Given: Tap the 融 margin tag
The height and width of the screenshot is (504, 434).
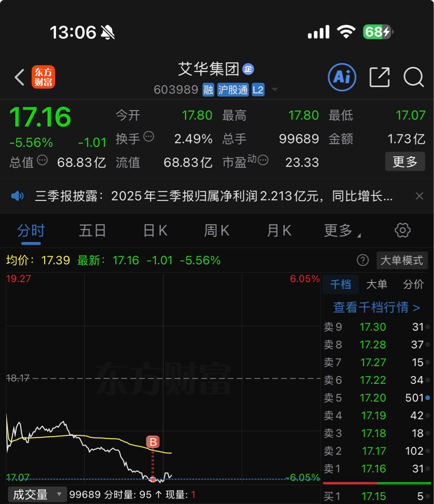Looking at the screenshot, I should 208,90.
